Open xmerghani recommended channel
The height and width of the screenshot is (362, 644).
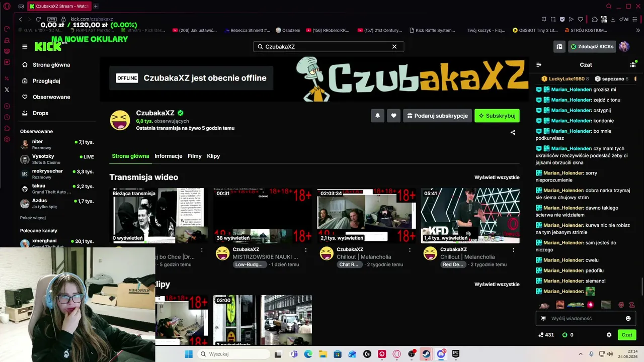[57, 242]
